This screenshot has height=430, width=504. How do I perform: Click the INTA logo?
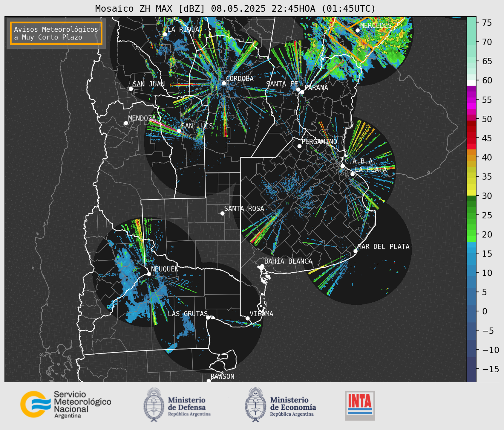[360, 405]
